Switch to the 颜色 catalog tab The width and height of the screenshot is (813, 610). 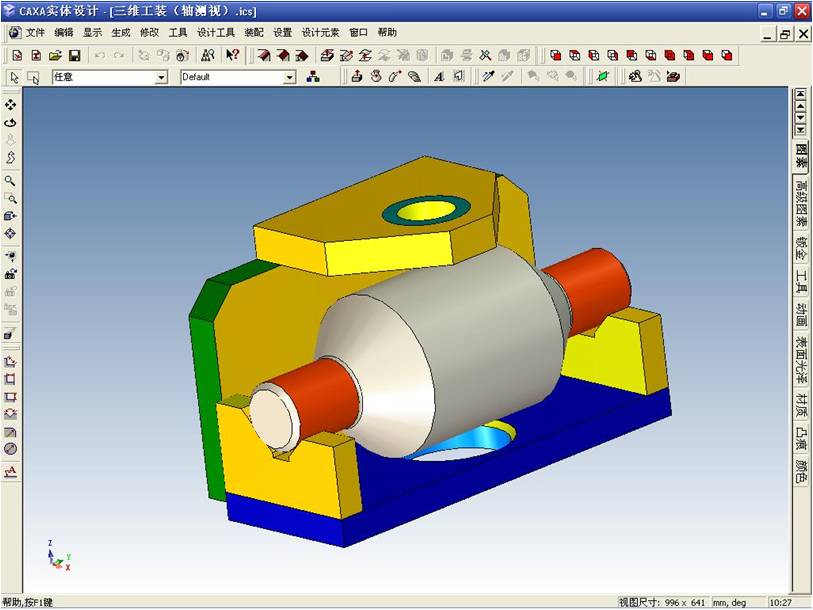click(x=801, y=471)
